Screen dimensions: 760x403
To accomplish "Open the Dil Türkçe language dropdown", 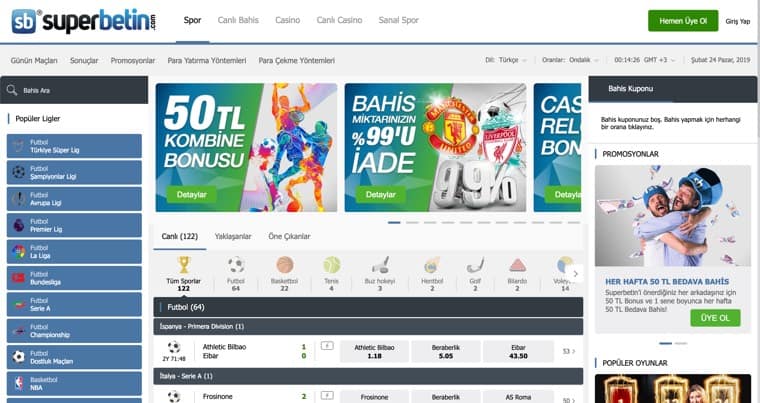I will [506, 60].
